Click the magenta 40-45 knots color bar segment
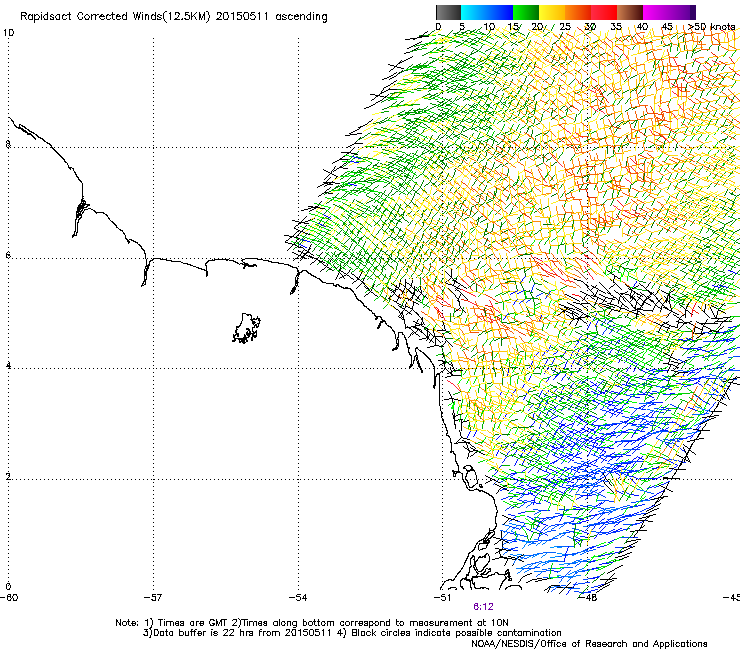The height and width of the screenshot is (650, 740). tap(656, 12)
